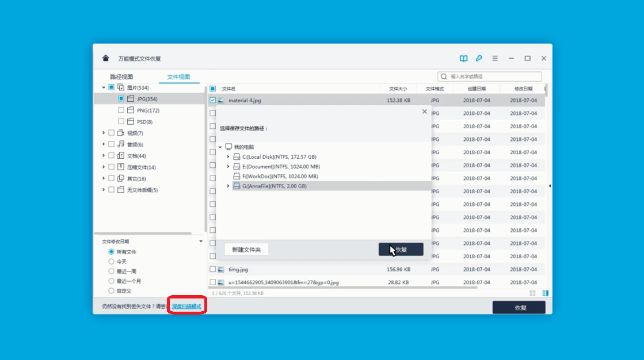644x360 pixels.
Task: Expand the 音频(6) tree node
Action: coord(104,144)
